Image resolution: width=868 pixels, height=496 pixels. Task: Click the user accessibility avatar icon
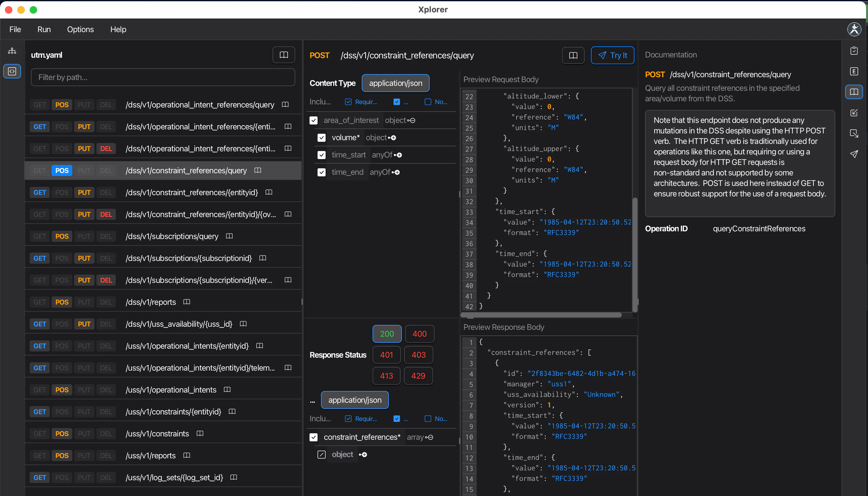[854, 29]
